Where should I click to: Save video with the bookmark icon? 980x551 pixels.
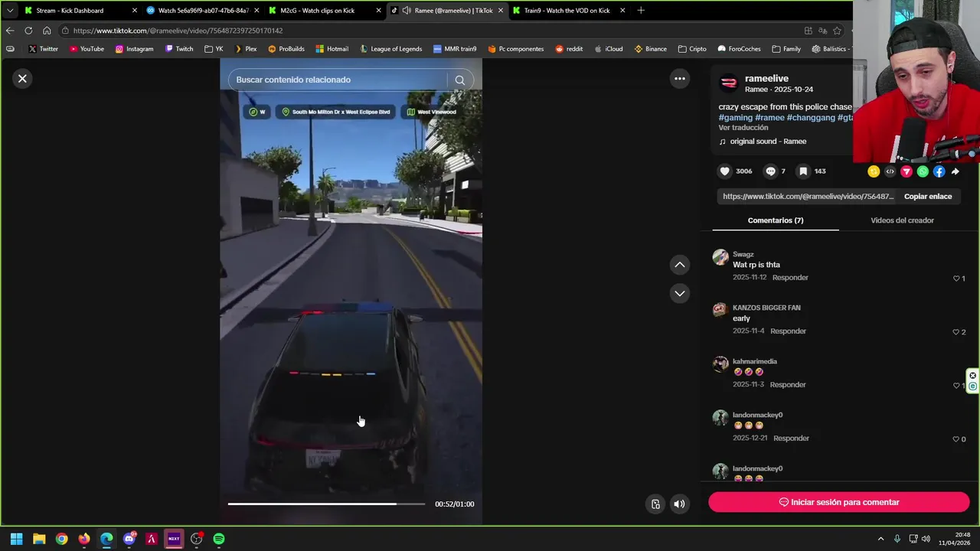coord(802,171)
